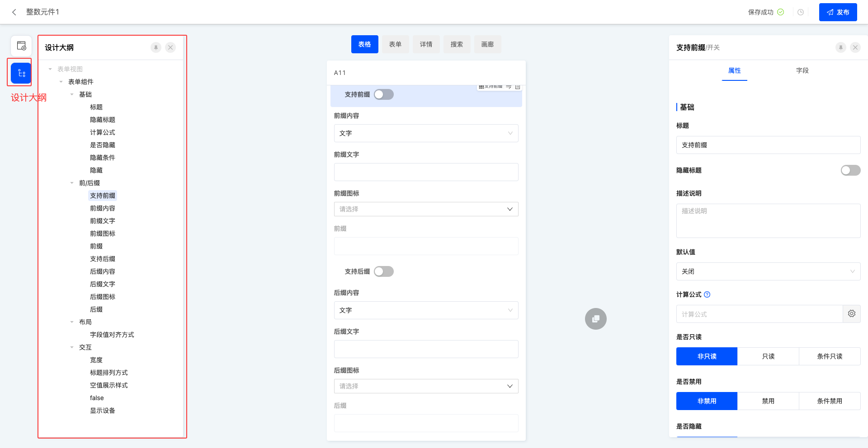
Task: Toggle the 支持后缀 switch
Action: click(384, 271)
